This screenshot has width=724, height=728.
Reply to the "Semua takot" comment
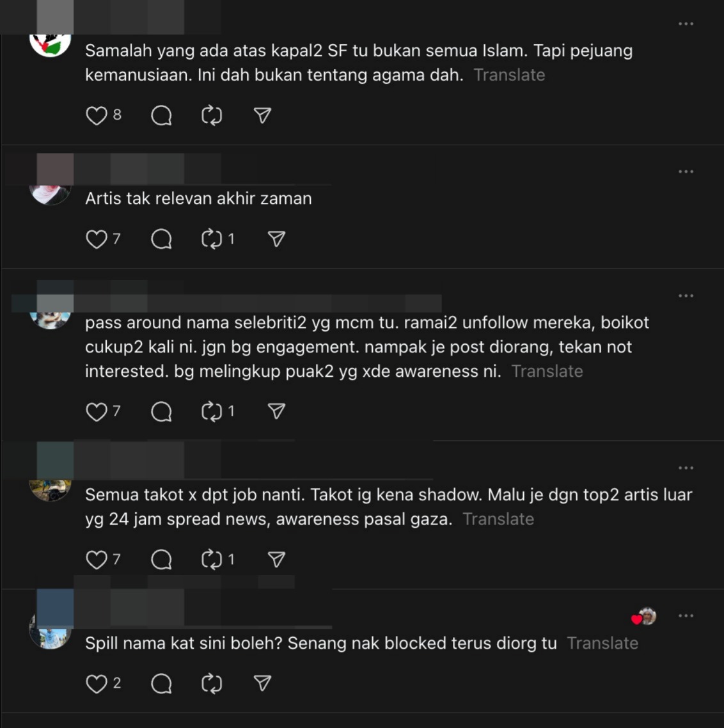pos(161,560)
